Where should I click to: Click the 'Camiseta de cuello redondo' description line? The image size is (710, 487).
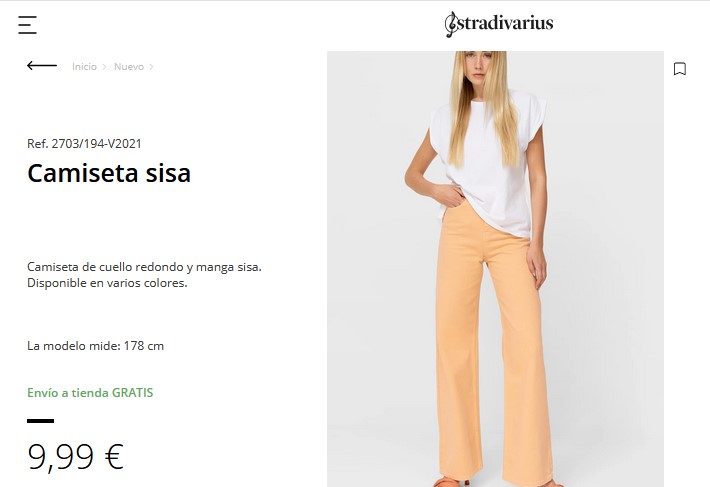tap(144, 267)
